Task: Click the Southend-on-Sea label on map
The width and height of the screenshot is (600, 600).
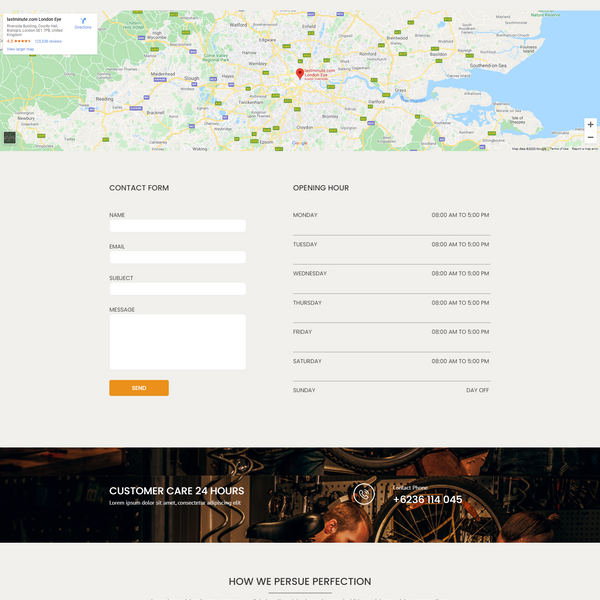Action: pyautogui.click(x=489, y=65)
